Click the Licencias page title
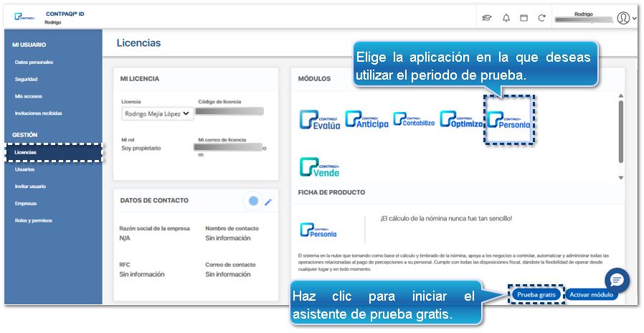The width and height of the screenshot is (644, 333). click(139, 43)
